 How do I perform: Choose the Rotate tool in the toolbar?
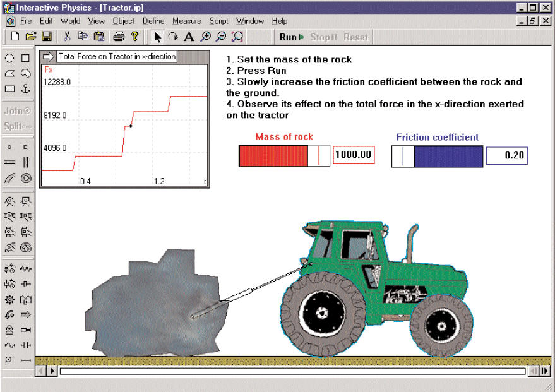coord(174,37)
